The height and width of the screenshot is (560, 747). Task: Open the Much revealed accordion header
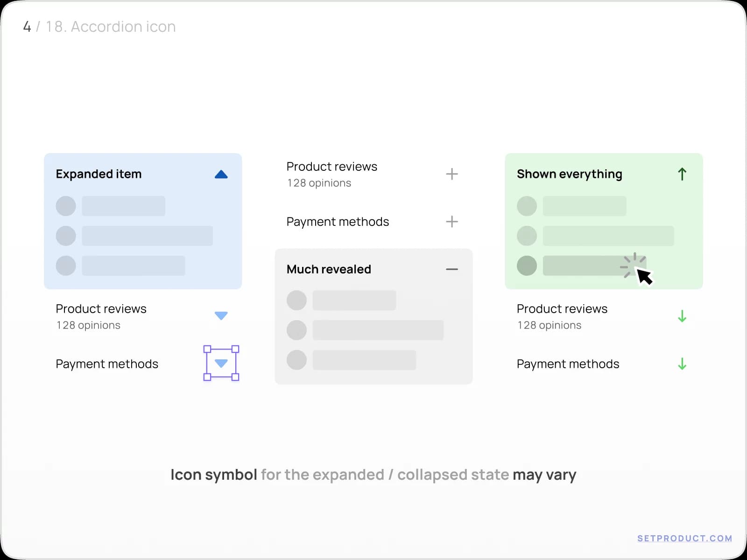pyautogui.click(x=328, y=269)
